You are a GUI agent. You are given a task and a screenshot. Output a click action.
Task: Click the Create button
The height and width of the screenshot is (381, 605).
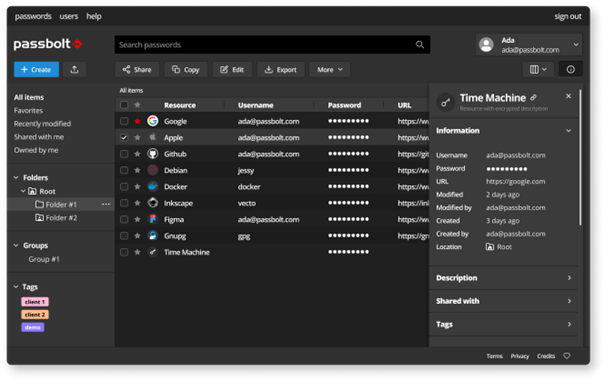click(37, 69)
